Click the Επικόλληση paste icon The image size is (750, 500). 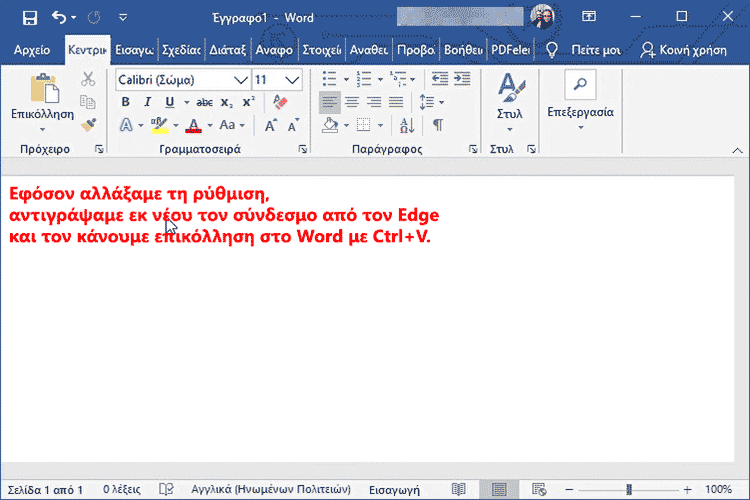pos(44,88)
